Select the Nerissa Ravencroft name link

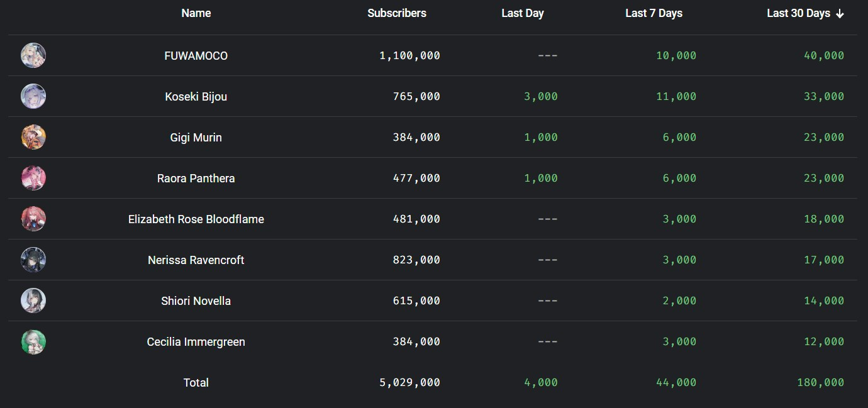coord(196,260)
